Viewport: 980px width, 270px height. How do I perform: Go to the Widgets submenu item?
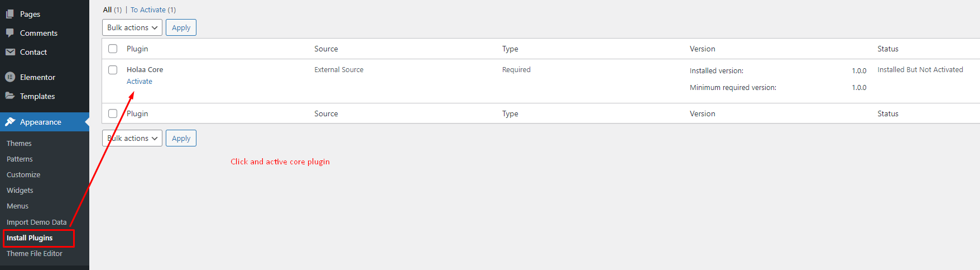coord(20,190)
